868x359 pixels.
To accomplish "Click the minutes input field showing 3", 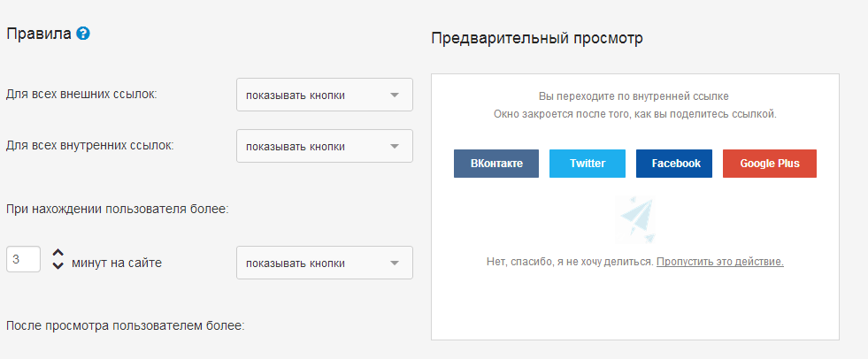I will [x=23, y=259].
